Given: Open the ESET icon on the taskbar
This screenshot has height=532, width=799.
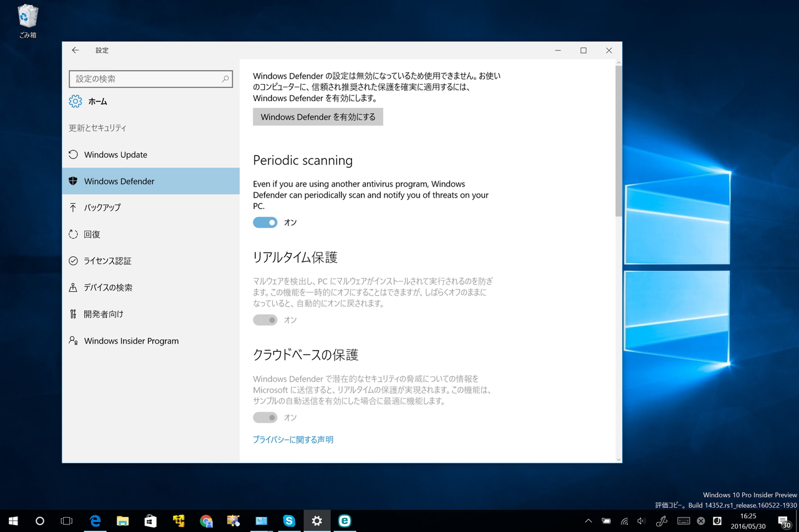Looking at the screenshot, I should pyautogui.click(x=344, y=521).
